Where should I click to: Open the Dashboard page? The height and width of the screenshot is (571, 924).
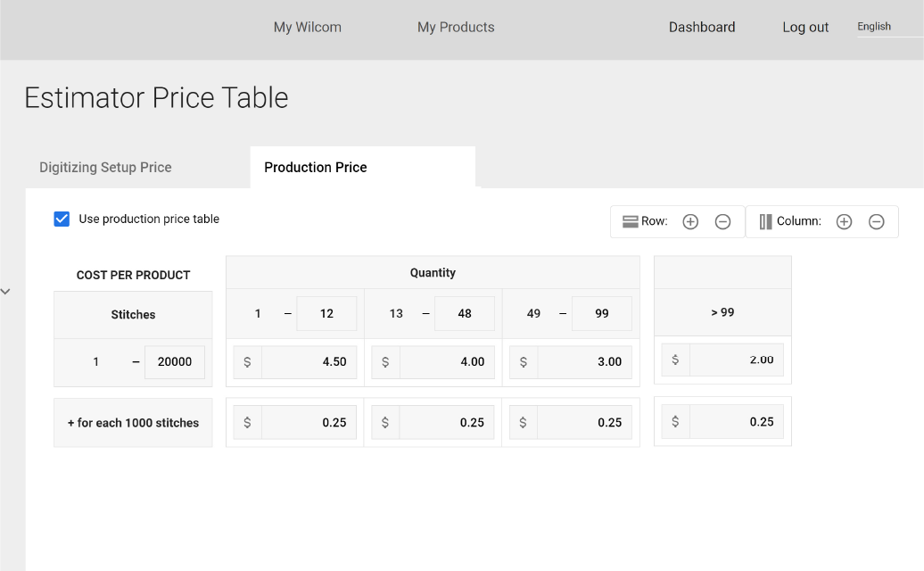(702, 27)
